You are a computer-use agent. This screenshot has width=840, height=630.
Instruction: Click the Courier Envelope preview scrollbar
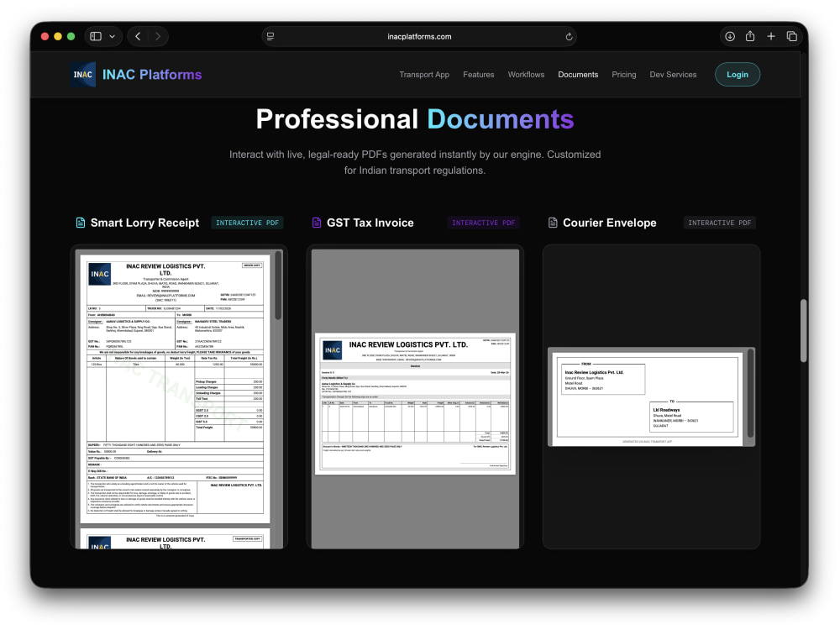click(x=750, y=393)
